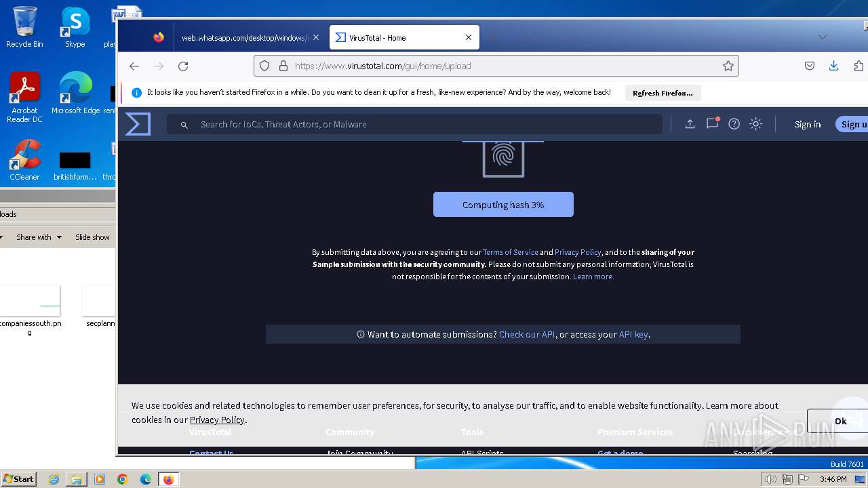Open the Check our API link
The image size is (868, 488).
tap(527, 334)
